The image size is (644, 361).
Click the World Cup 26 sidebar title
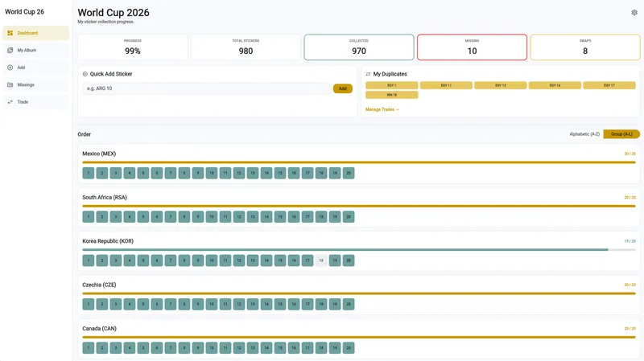24,12
